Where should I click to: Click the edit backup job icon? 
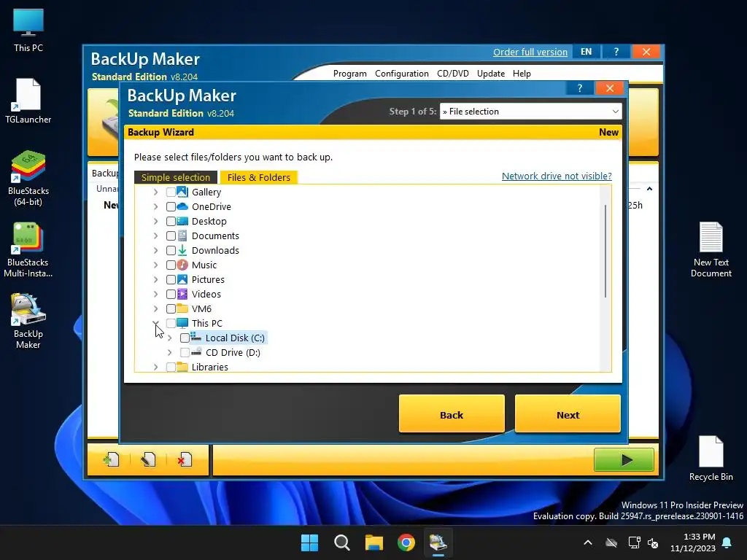point(148,459)
